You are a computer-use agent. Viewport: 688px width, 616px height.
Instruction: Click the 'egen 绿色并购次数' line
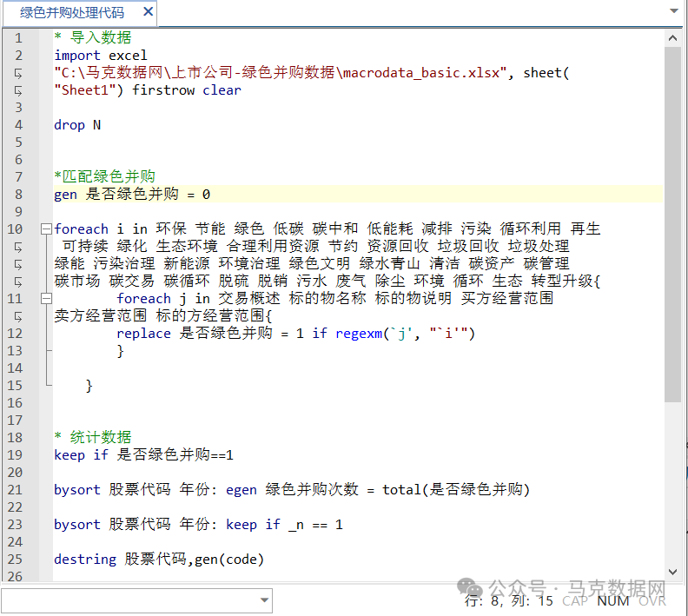(292, 489)
